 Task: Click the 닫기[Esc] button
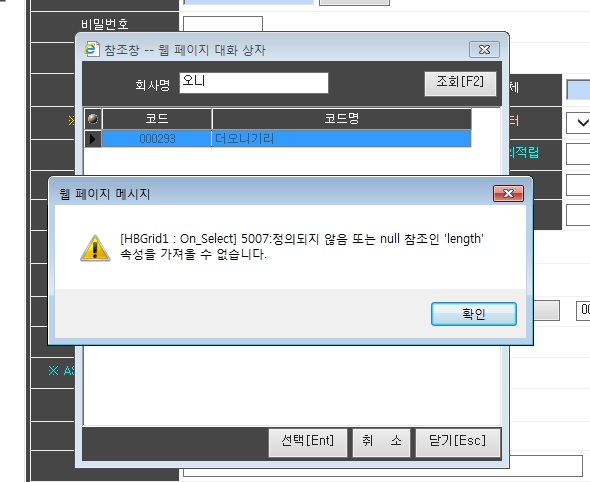tap(458, 442)
